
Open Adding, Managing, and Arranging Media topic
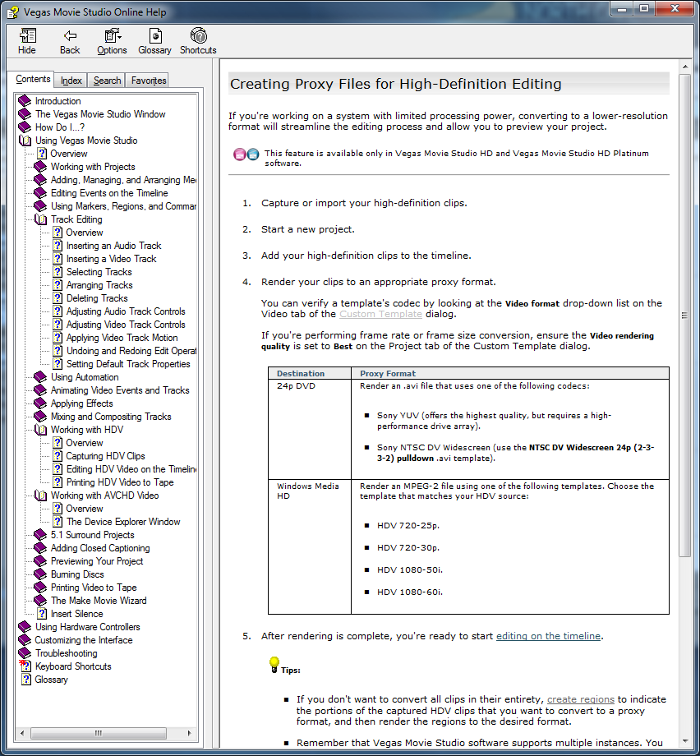pyautogui.click(x=123, y=180)
